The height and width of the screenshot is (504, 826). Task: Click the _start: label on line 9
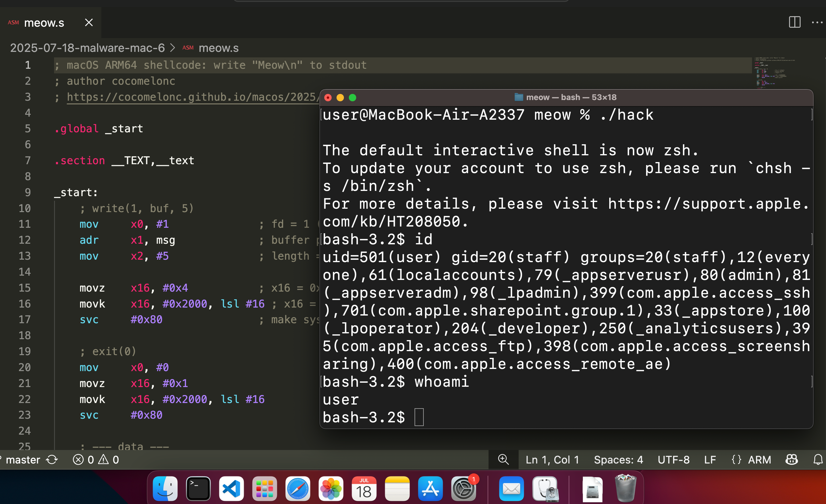(76, 192)
